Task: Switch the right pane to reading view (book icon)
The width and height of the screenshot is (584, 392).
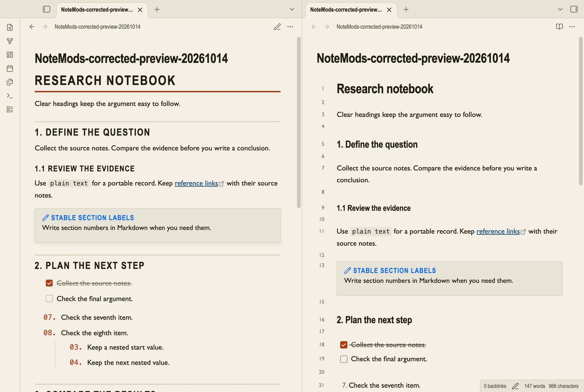Action: (x=559, y=27)
